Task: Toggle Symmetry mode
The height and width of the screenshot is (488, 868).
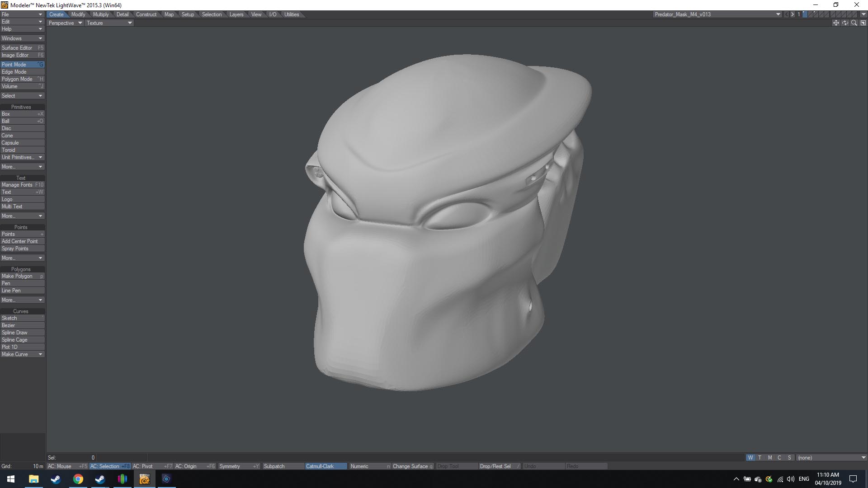Action: (x=239, y=466)
